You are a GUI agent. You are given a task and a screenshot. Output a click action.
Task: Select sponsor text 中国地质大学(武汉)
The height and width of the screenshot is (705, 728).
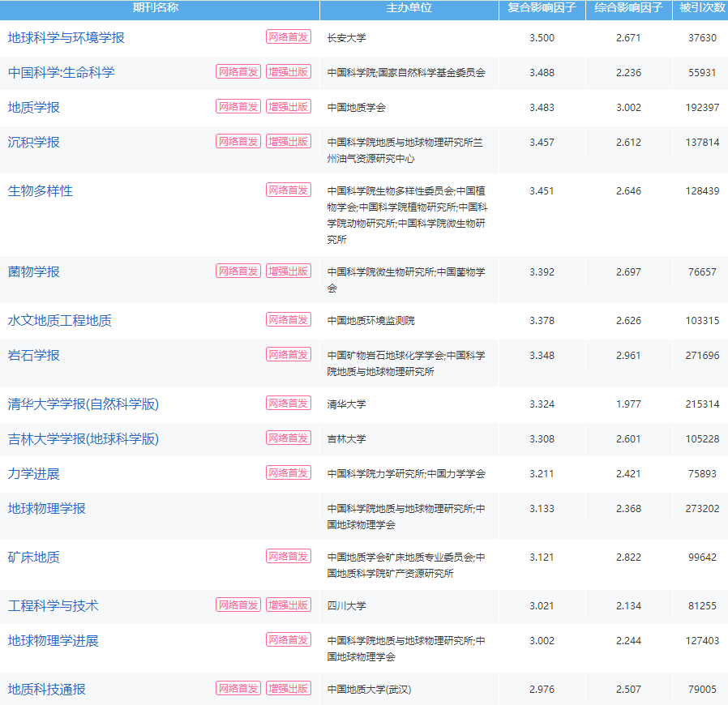click(x=369, y=690)
